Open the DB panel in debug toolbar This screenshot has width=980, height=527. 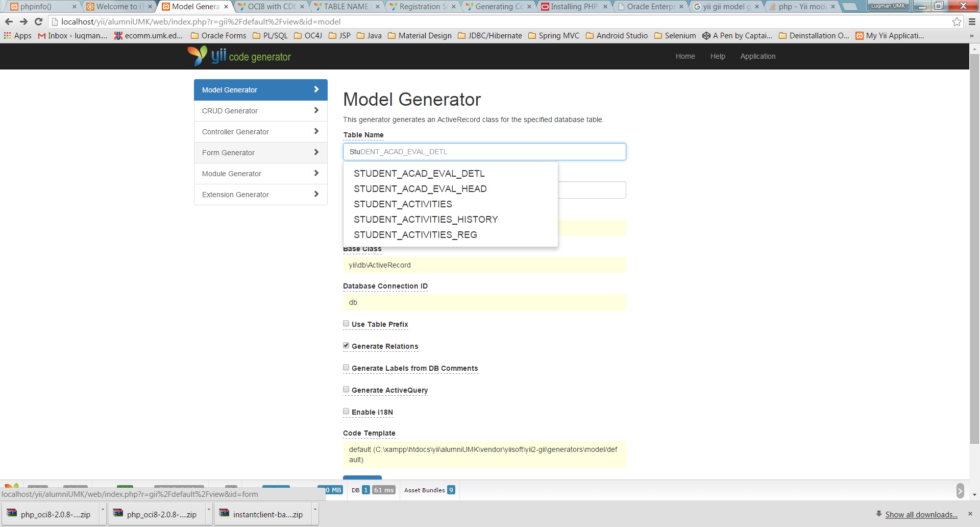click(x=356, y=490)
